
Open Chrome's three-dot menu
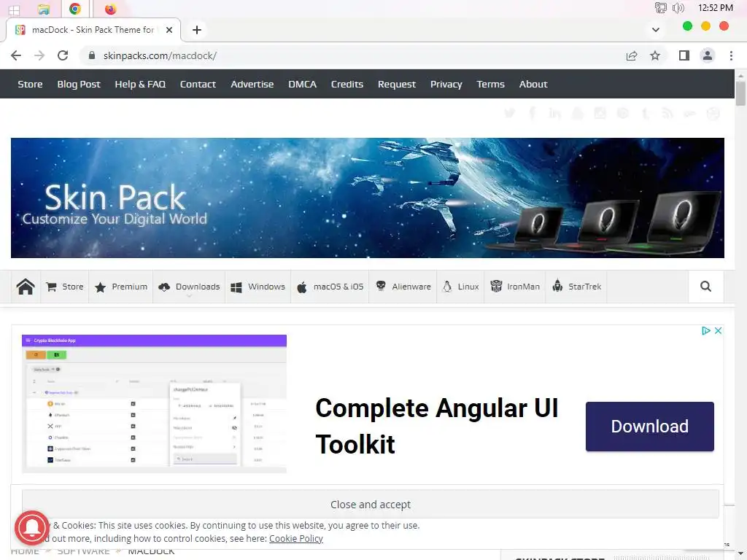coord(731,55)
